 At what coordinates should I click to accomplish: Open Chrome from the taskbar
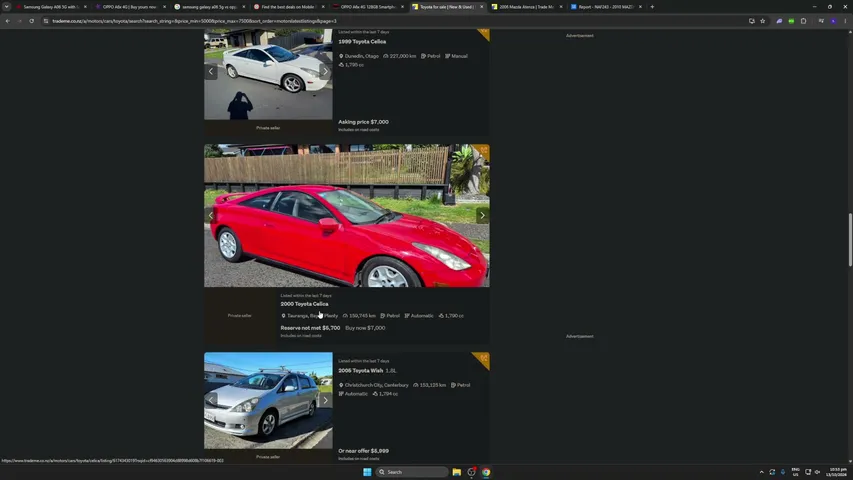pyautogui.click(x=486, y=472)
